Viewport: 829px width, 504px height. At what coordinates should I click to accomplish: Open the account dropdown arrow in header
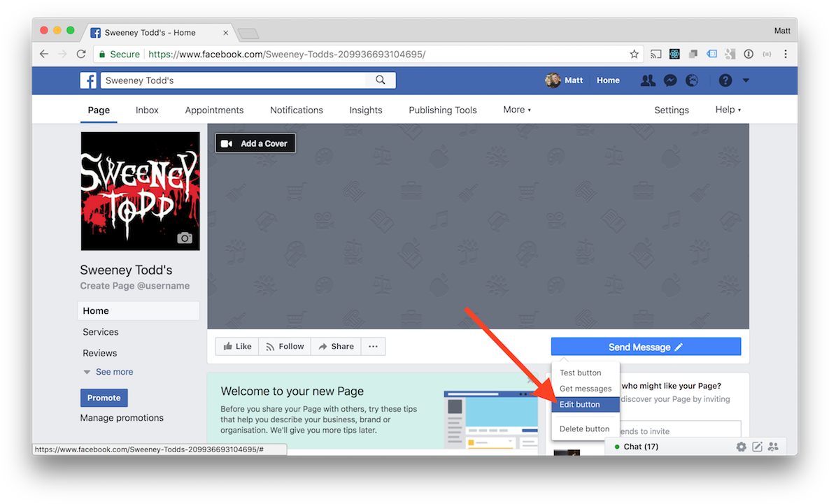(x=746, y=80)
